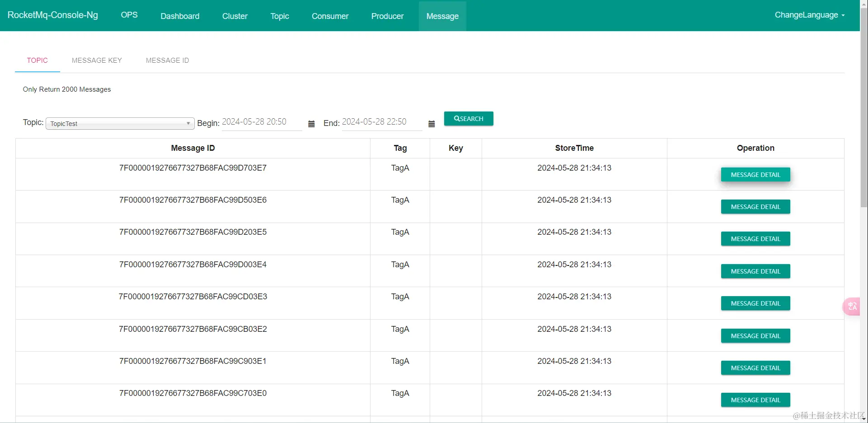Click the scrollbar down arrow
The height and width of the screenshot is (423, 868).
(x=864, y=419)
